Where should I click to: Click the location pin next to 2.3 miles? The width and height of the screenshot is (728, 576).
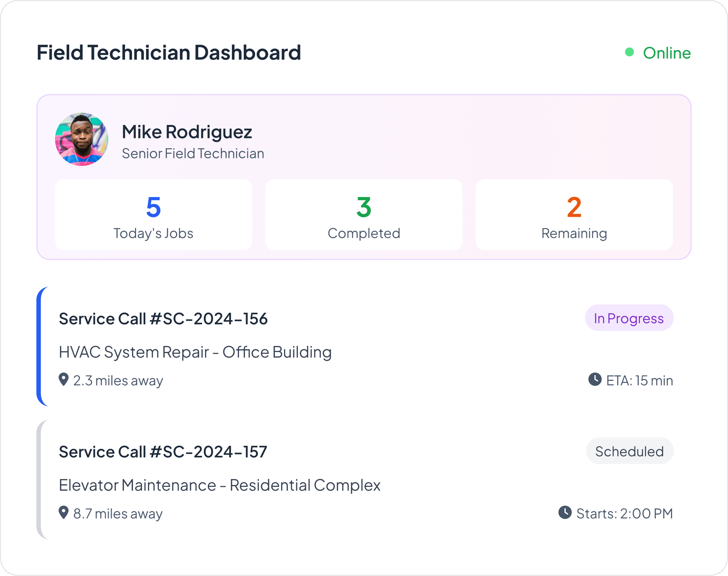(64, 379)
